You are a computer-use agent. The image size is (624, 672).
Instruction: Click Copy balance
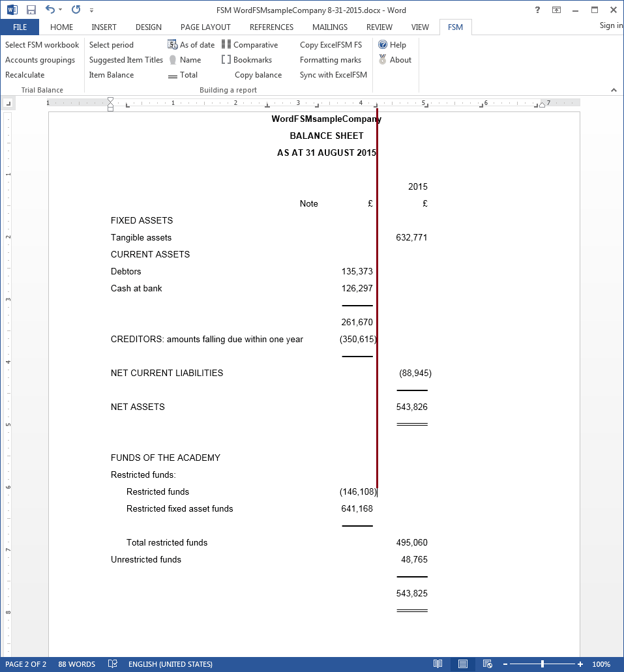tap(258, 74)
